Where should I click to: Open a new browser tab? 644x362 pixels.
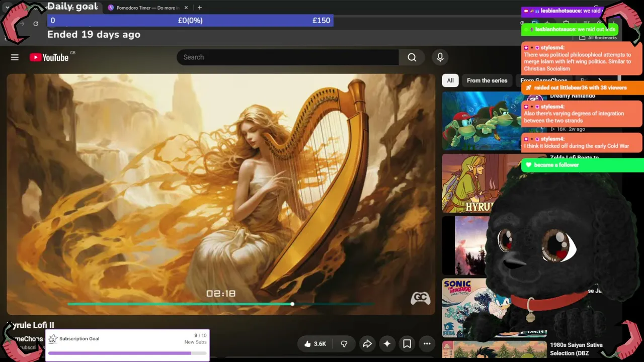[200, 8]
